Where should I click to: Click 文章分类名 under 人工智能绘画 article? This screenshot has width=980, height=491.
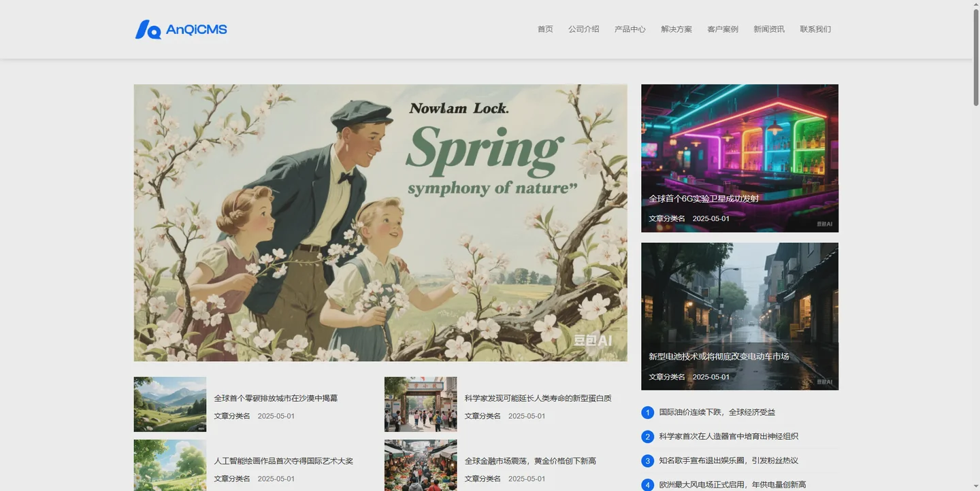click(232, 479)
